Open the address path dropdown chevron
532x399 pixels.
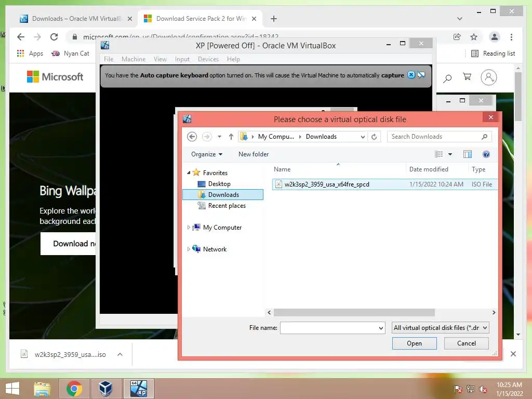click(x=363, y=137)
